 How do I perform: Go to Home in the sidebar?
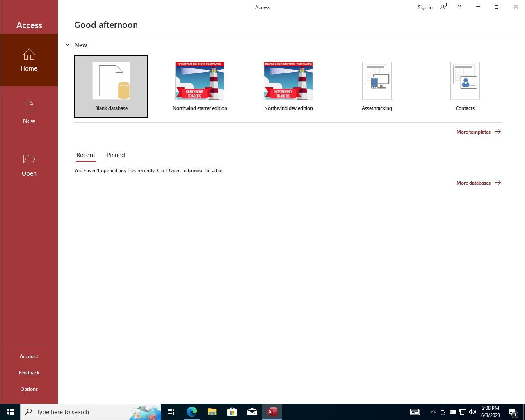[x=29, y=60]
